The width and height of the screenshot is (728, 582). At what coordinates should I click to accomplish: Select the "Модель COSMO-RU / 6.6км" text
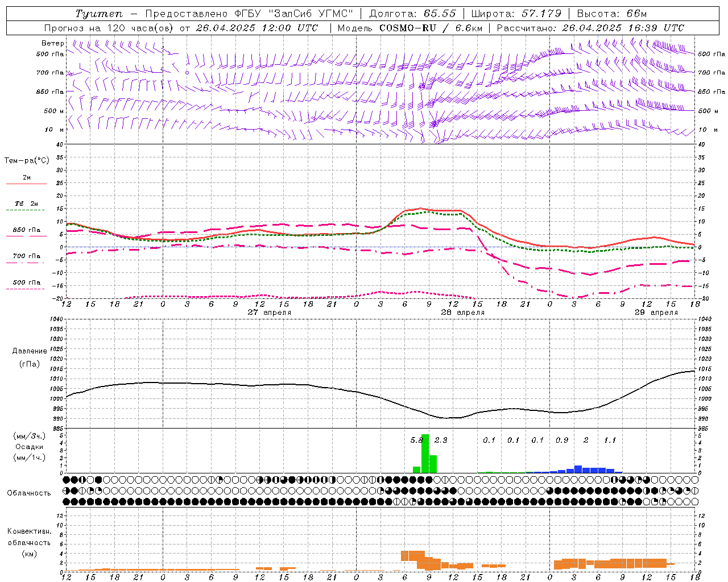(x=409, y=28)
